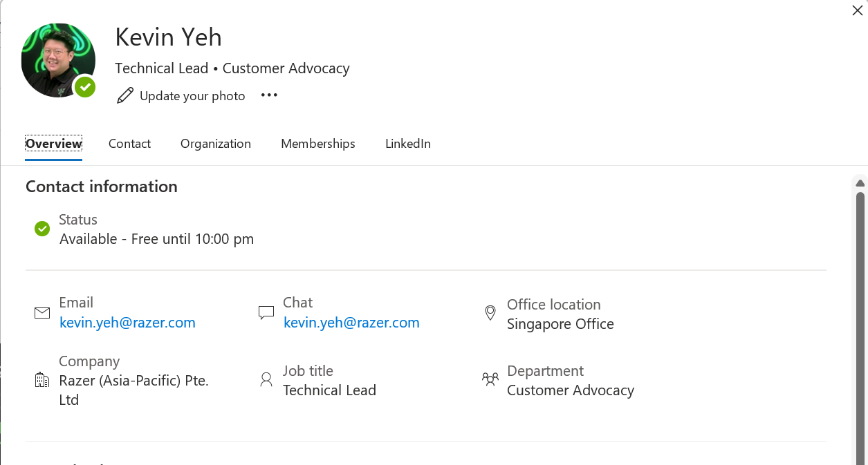The image size is (868, 465).
Task: Switch to the Contact tab
Action: coord(129,144)
